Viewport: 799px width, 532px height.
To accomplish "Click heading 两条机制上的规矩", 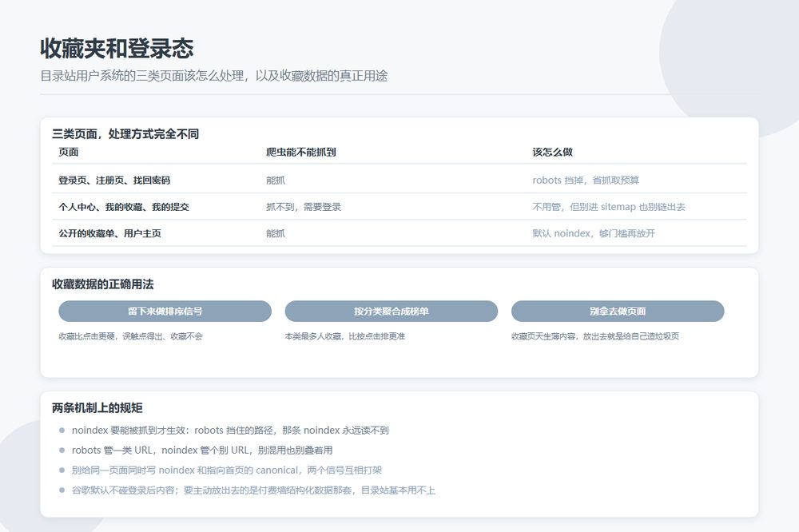I will [97, 407].
